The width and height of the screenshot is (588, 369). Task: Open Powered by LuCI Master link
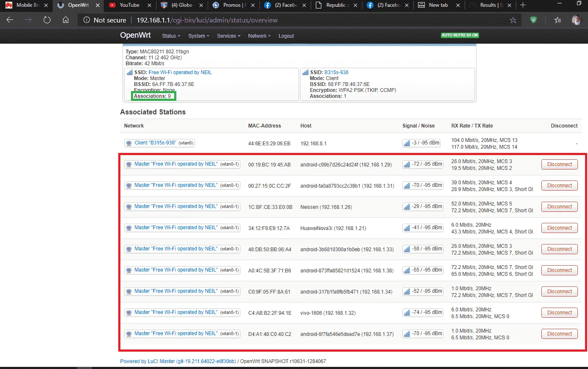[x=178, y=361]
